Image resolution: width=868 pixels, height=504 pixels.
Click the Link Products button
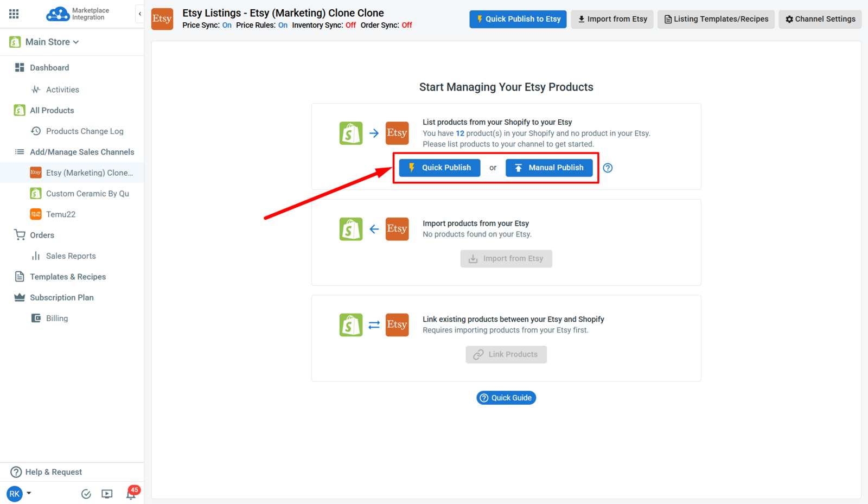(506, 355)
